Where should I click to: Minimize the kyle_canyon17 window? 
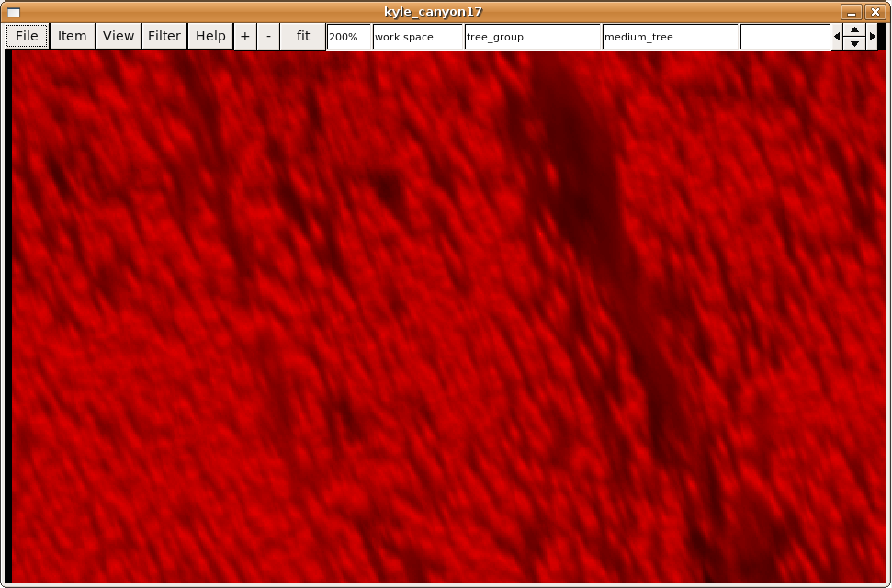tap(852, 12)
